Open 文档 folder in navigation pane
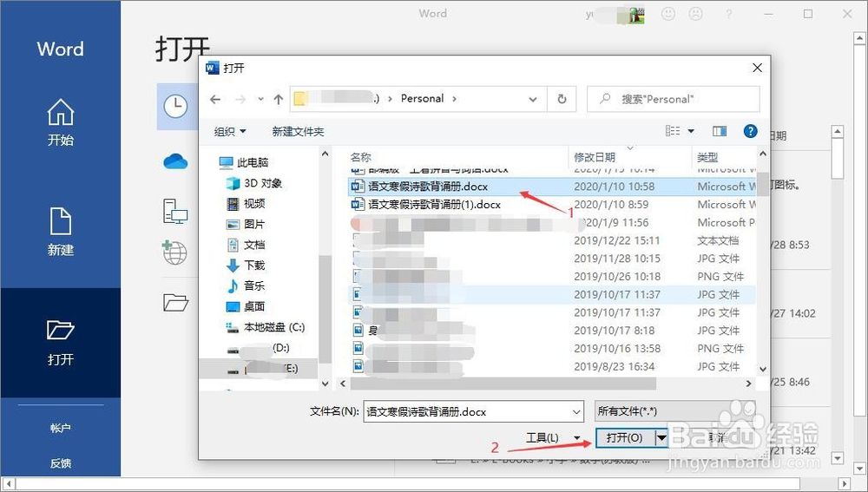 point(246,245)
